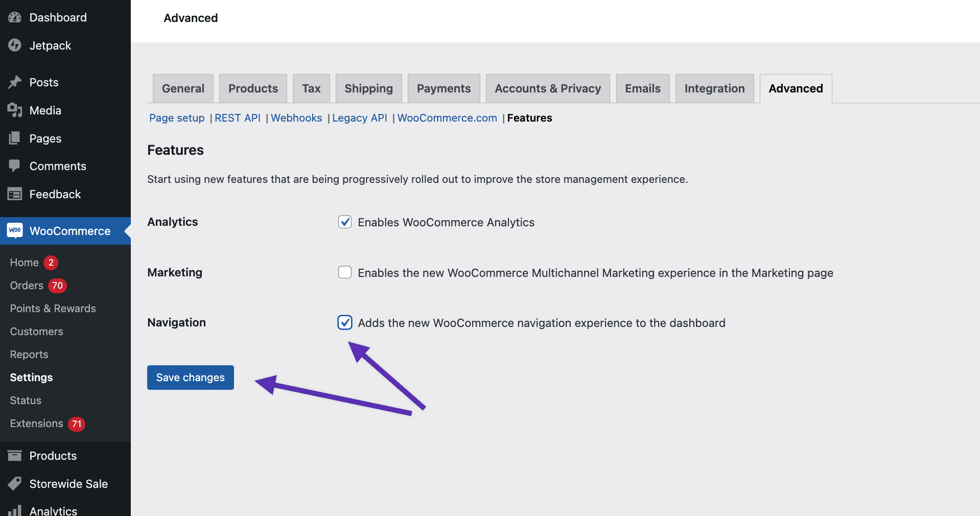Image resolution: width=980 pixels, height=516 pixels.
Task: Expand the Settings menu item
Action: [x=31, y=377]
